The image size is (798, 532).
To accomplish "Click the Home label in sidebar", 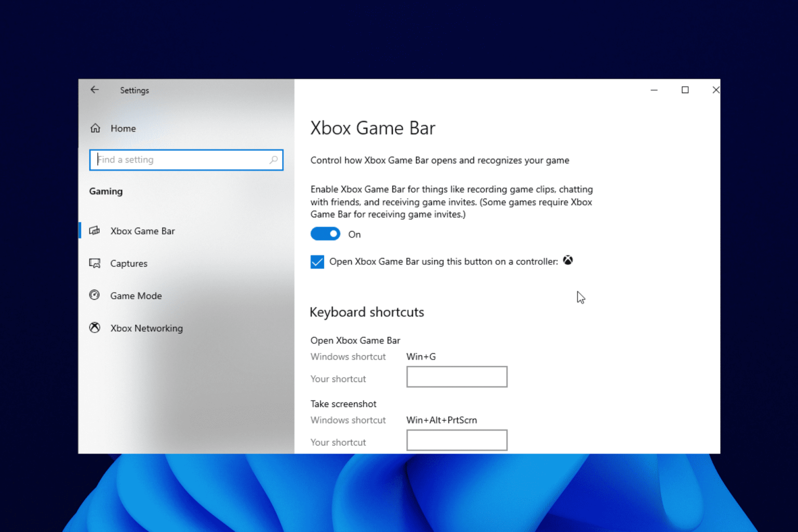I will (x=123, y=128).
